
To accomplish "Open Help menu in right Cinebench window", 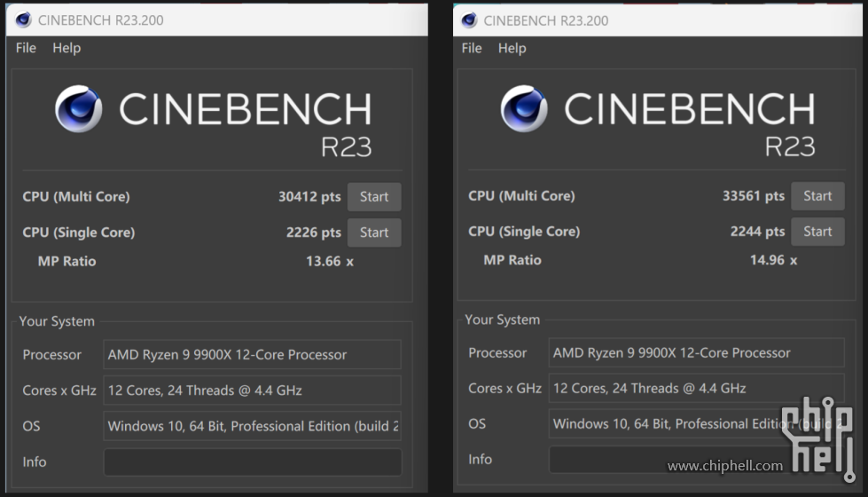I will 512,48.
